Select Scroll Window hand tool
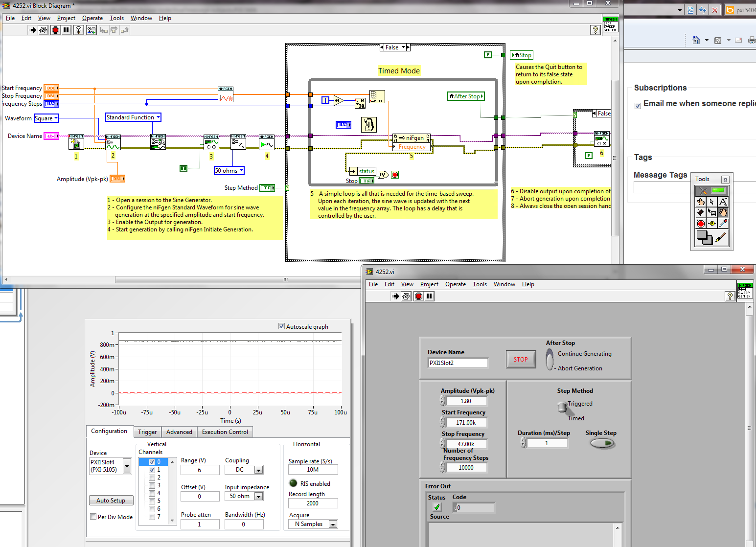This screenshot has height=547, width=756. tap(723, 212)
